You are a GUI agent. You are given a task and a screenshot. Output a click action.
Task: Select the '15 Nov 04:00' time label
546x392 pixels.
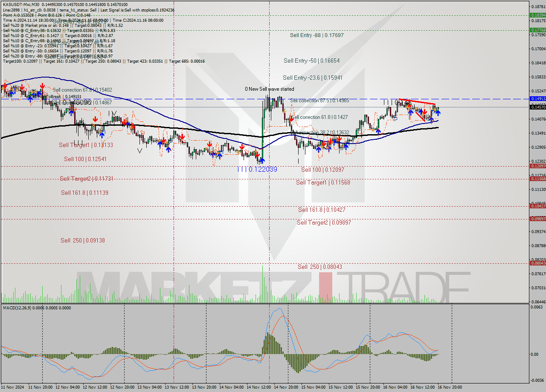(x=313, y=387)
